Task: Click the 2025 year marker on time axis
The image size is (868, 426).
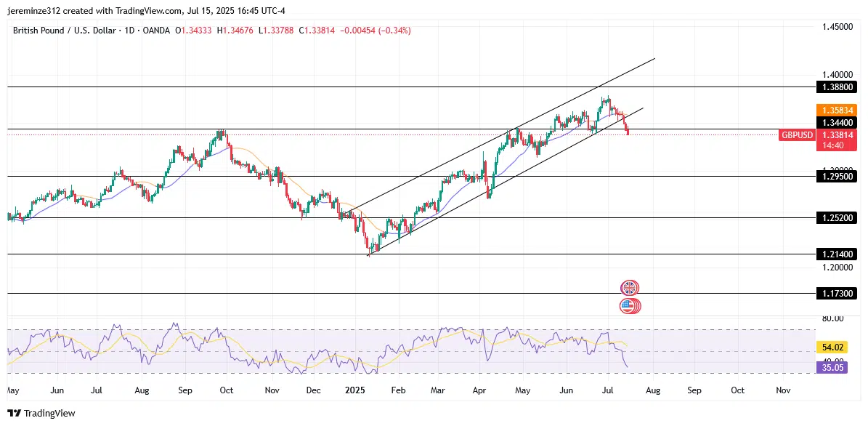Action: click(355, 390)
